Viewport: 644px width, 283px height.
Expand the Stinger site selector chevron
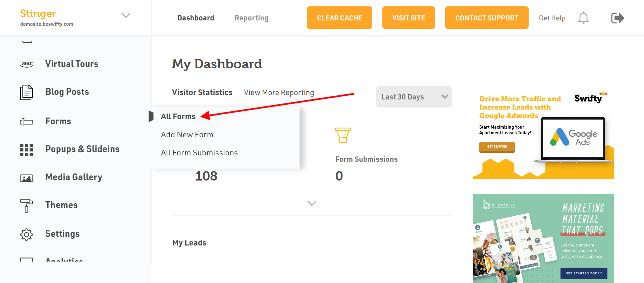pyautogui.click(x=126, y=15)
